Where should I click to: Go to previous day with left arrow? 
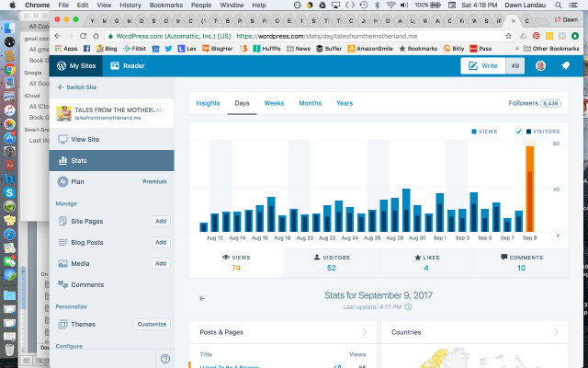pyautogui.click(x=202, y=298)
